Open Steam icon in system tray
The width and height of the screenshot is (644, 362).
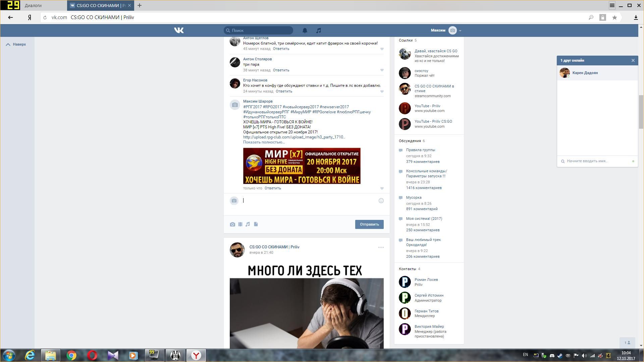(560, 356)
